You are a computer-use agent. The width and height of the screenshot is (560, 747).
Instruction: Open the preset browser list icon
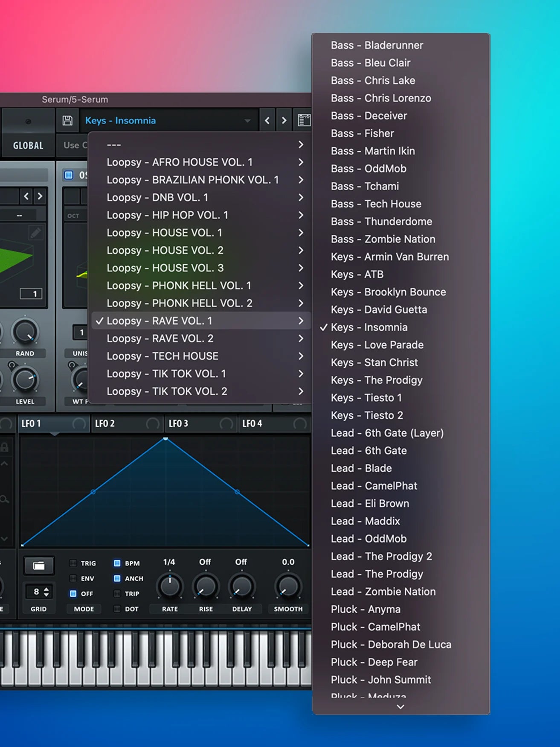pyautogui.click(x=304, y=120)
